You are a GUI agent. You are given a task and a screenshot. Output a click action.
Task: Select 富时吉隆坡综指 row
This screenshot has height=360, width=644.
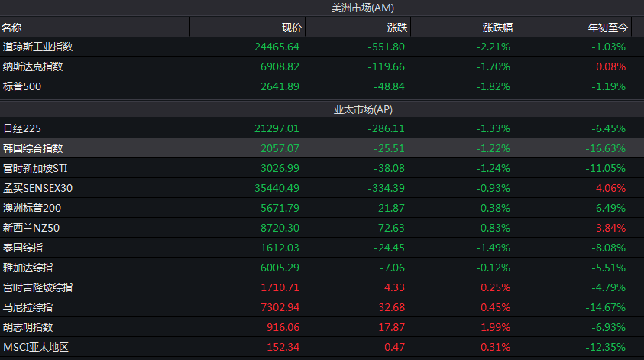point(38,287)
